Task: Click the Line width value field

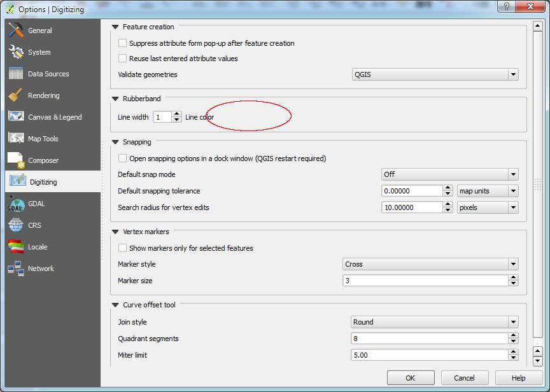Action: pos(163,116)
